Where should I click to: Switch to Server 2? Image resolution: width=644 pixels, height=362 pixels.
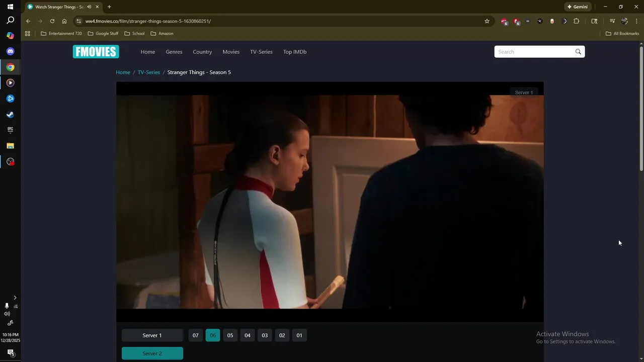pyautogui.click(x=152, y=353)
